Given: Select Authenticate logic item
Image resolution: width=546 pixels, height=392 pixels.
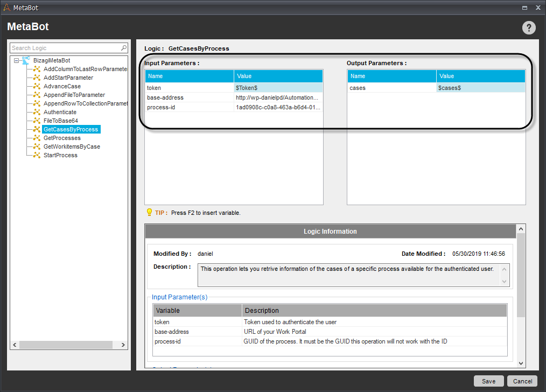Looking at the screenshot, I should [60, 112].
